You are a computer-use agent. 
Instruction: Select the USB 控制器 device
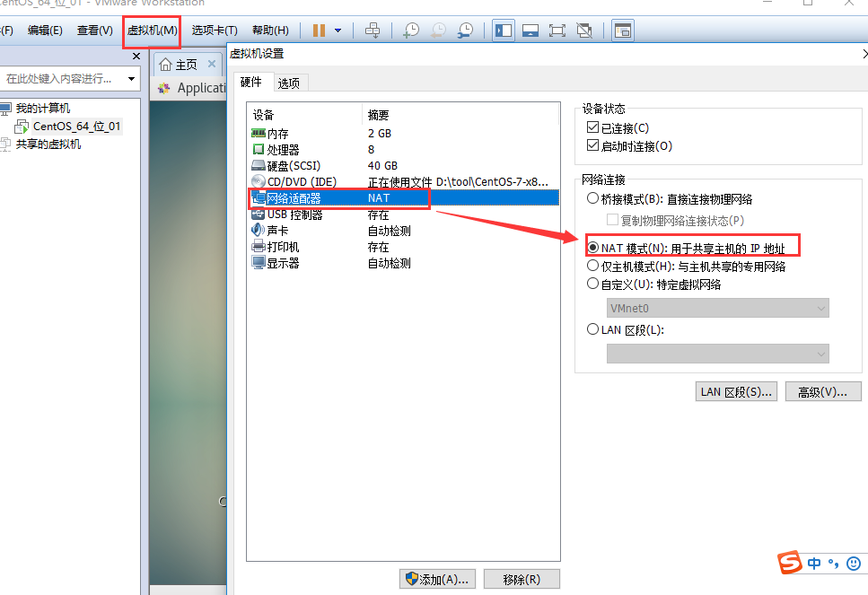click(403, 214)
